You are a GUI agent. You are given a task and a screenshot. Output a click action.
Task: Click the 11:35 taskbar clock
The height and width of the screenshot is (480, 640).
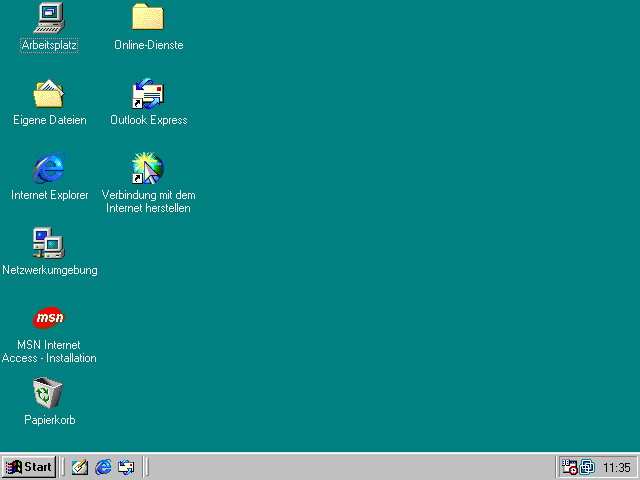[x=617, y=467]
